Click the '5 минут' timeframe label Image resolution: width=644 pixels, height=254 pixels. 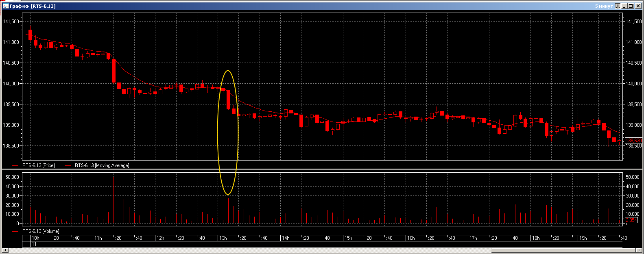[x=604, y=6]
